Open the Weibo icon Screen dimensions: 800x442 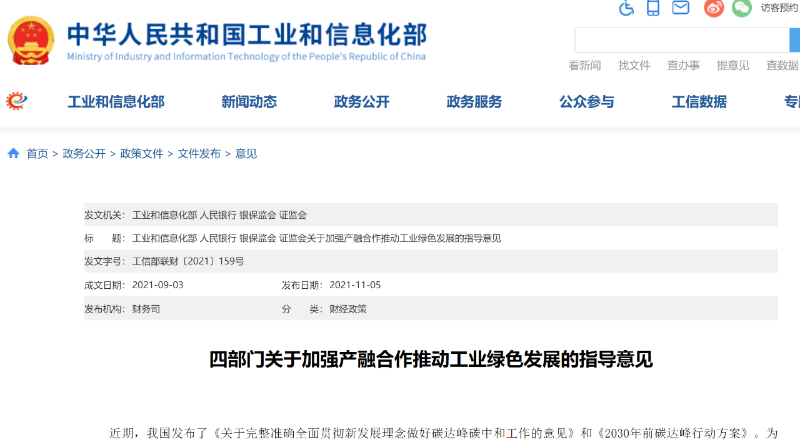(x=714, y=8)
